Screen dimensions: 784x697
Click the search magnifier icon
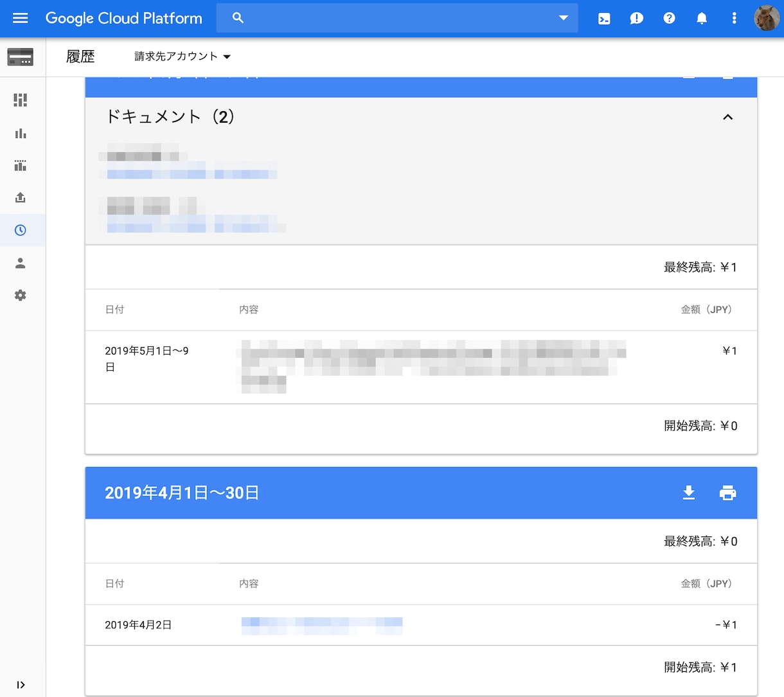pos(238,18)
